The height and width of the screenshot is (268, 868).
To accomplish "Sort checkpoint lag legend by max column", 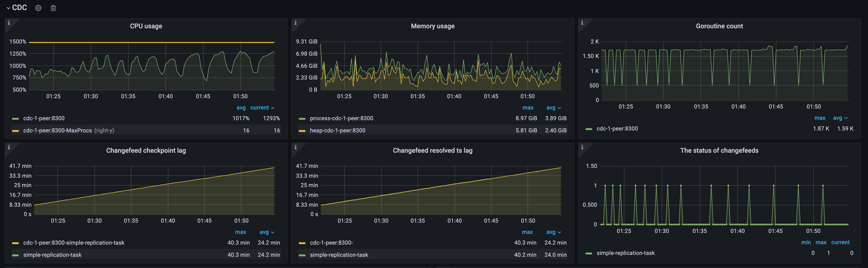I will click(241, 232).
